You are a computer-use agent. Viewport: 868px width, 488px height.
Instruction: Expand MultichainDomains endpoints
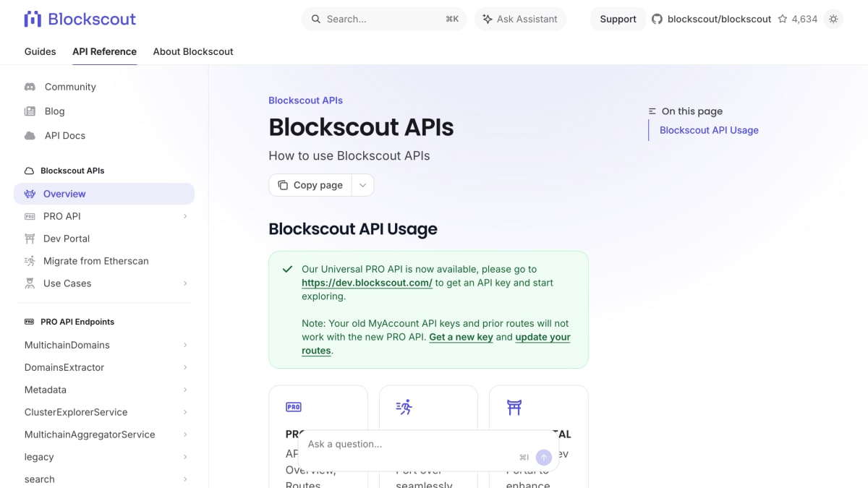tap(185, 345)
